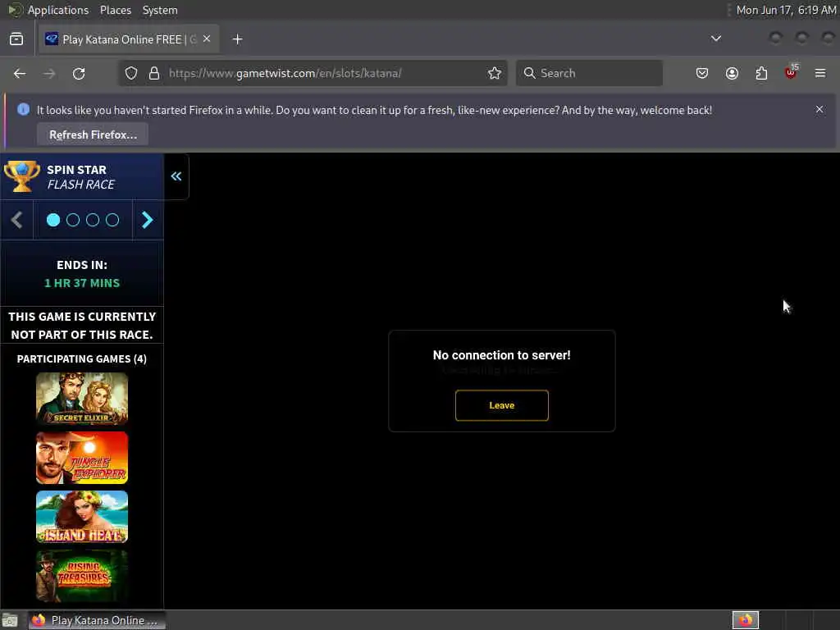Viewport: 840px width, 630px height.
Task: Open the System menu
Action: tap(160, 10)
